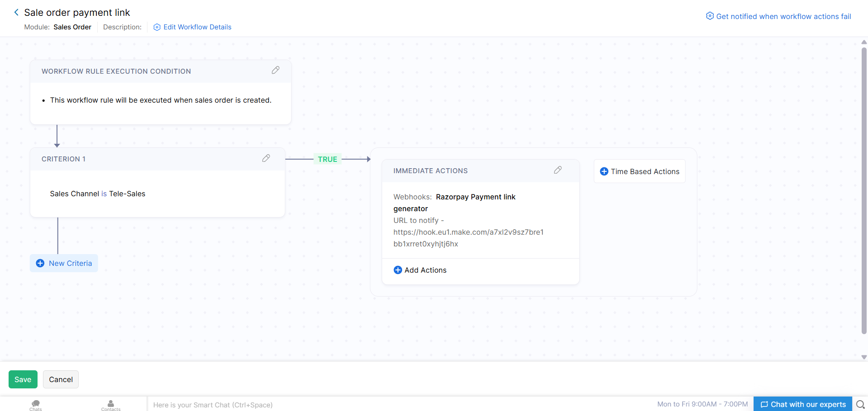Click Mon to Fri support hours text

702,404
